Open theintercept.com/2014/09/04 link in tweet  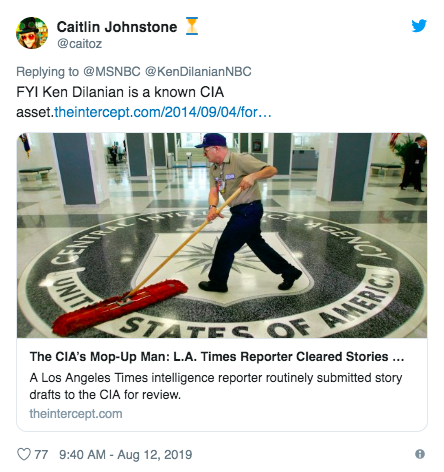click(x=163, y=112)
